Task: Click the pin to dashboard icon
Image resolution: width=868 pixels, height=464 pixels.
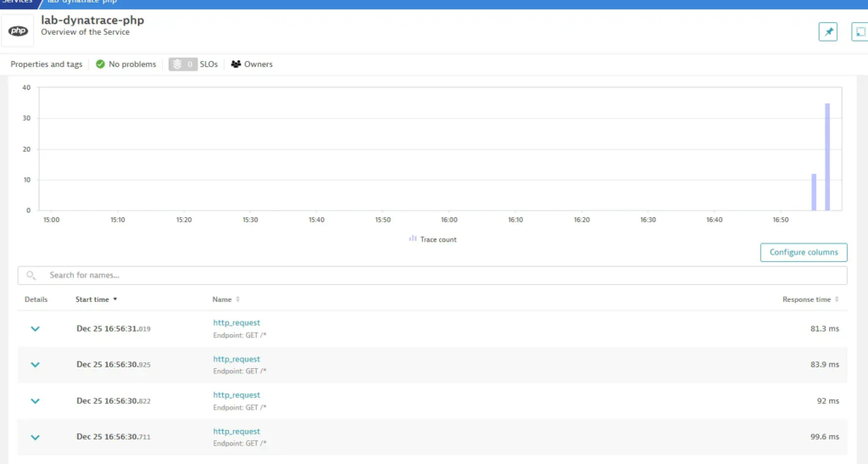Action: 827,31
